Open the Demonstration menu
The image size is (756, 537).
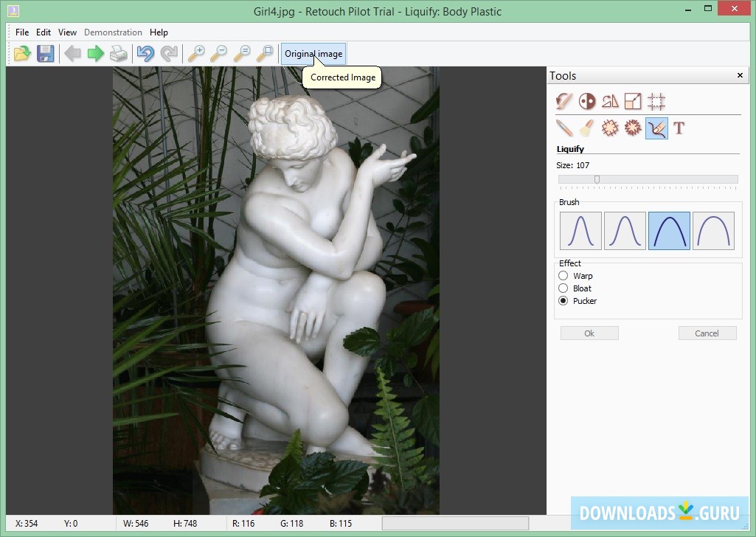pyautogui.click(x=113, y=32)
